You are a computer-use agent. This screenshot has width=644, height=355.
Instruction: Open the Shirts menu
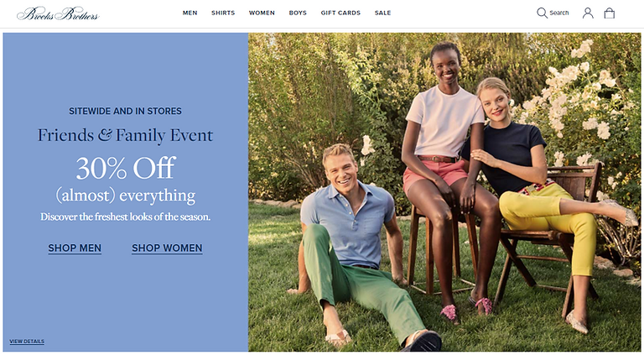(x=223, y=13)
